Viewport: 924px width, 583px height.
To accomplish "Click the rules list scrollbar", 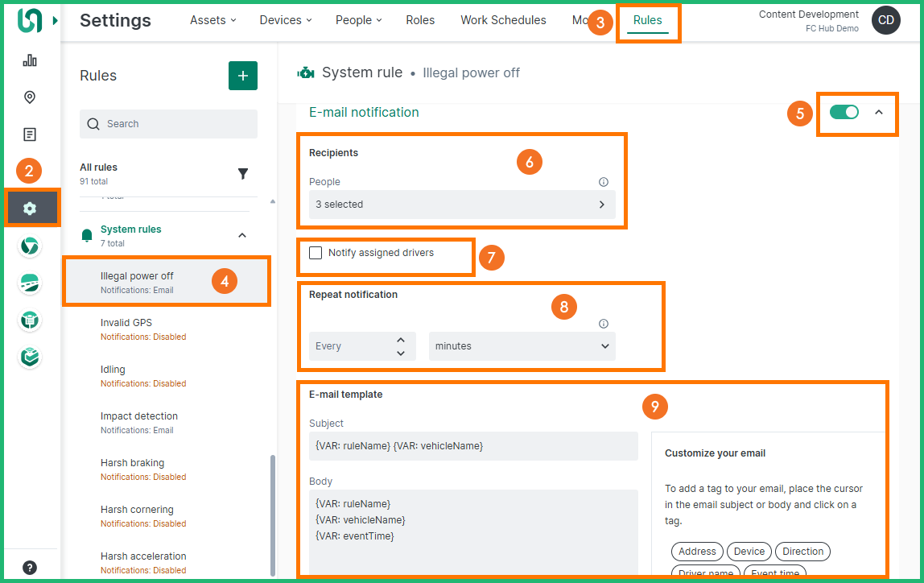I will (x=273, y=515).
